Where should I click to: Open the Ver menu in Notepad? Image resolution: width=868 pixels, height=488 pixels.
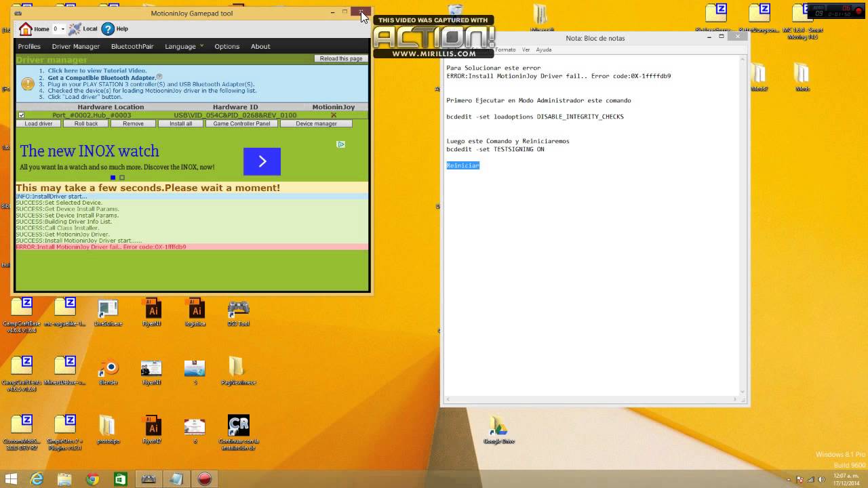tap(526, 49)
